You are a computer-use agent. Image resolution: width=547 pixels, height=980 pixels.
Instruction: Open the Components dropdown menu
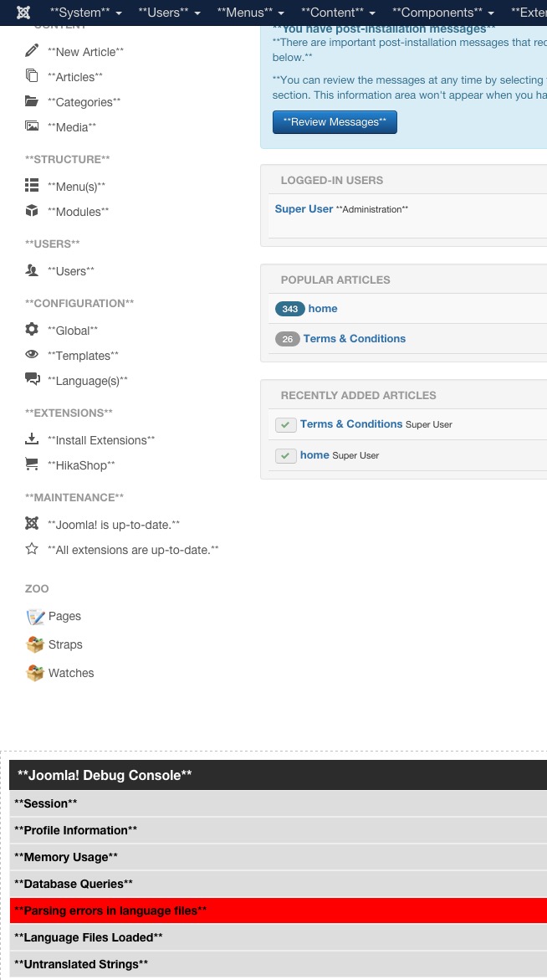tap(442, 13)
